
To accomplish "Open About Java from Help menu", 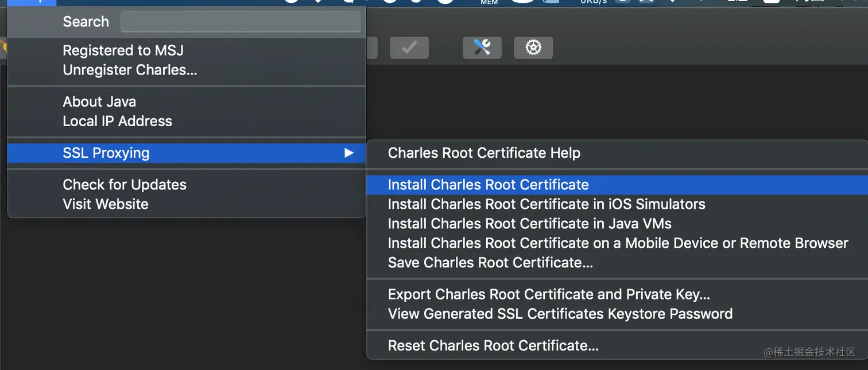I will pos(187,102).
